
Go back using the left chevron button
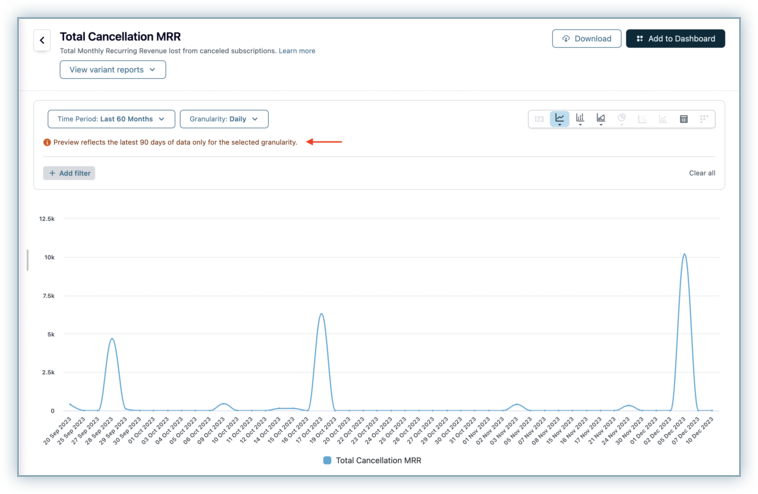tap(42, 40)
